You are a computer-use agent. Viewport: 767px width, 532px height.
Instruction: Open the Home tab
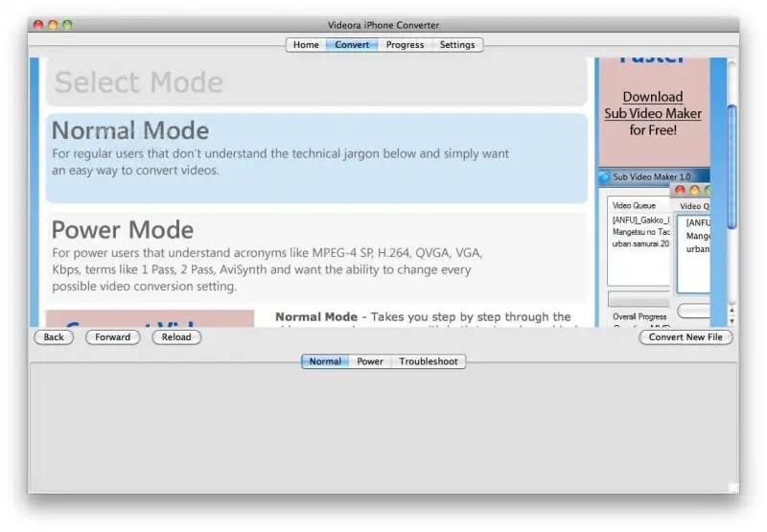(x=306, y=44)
